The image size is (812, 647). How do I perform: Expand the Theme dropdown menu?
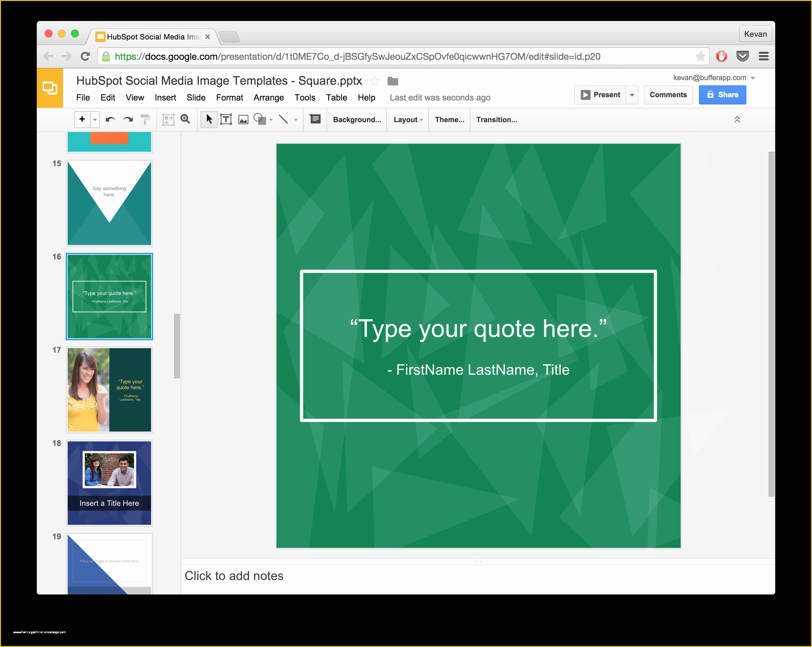pos(449,120)
